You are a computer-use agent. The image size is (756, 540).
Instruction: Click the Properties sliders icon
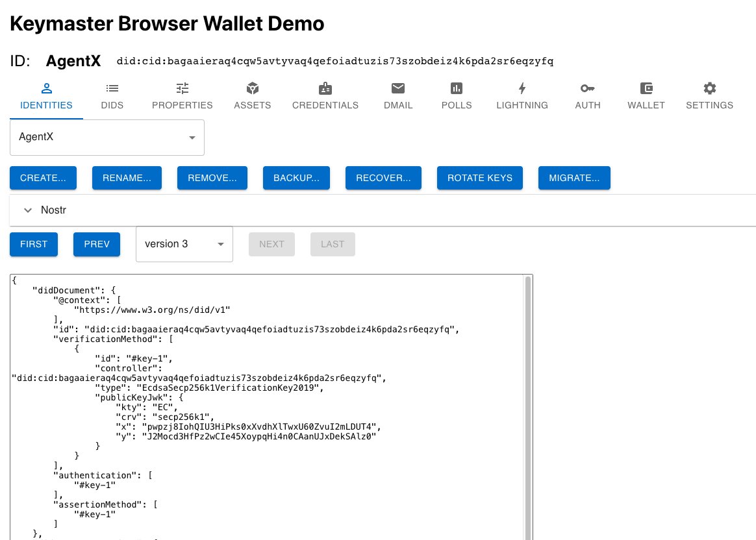pos(183,89)
